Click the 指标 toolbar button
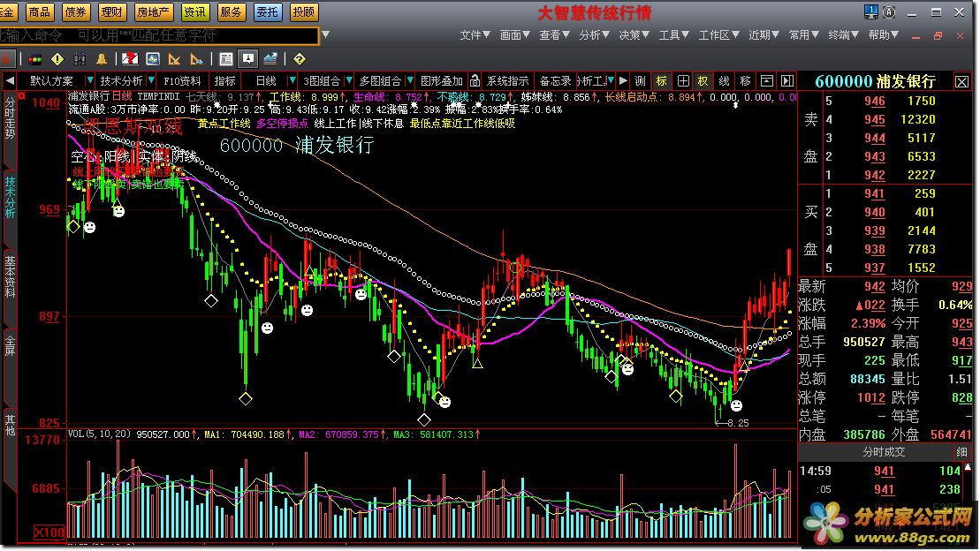The height and width of the screenshot is (551, 980). pyautogui.click(x=225, y=81)
